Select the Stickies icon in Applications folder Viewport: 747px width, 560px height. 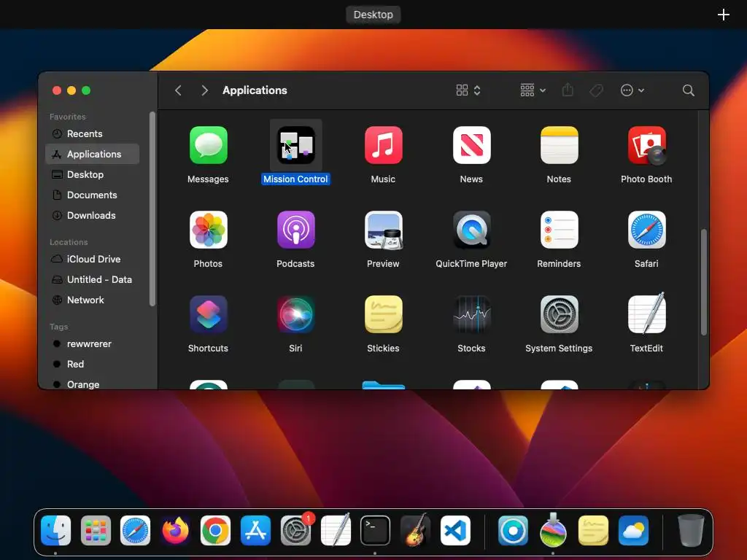tap(384, 314)
